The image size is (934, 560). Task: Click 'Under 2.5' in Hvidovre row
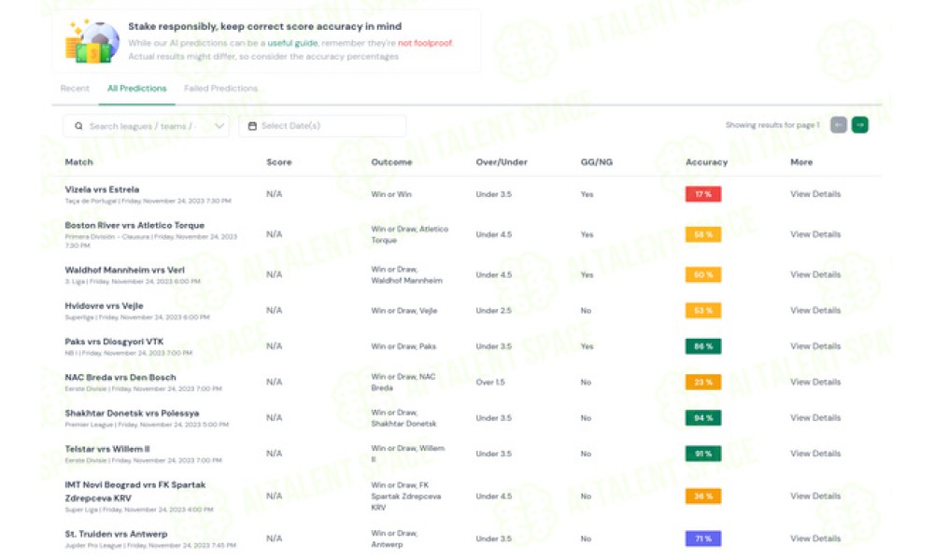point(494,311)
